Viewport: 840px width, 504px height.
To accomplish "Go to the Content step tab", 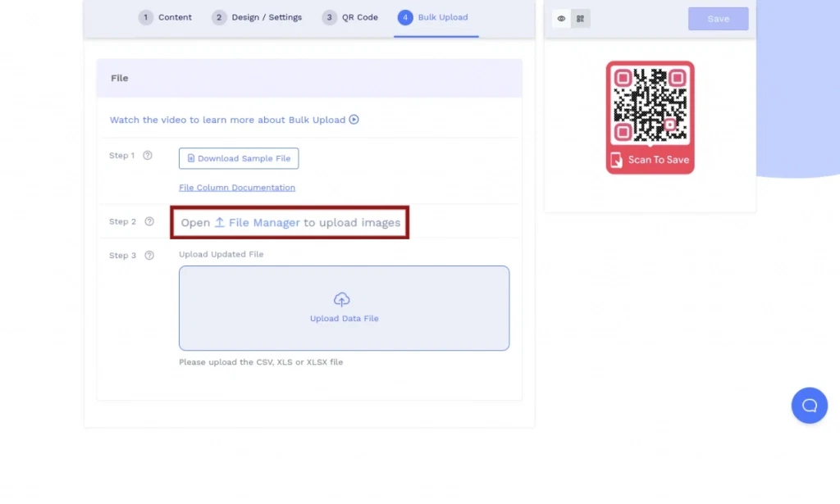I will point(166,17).
